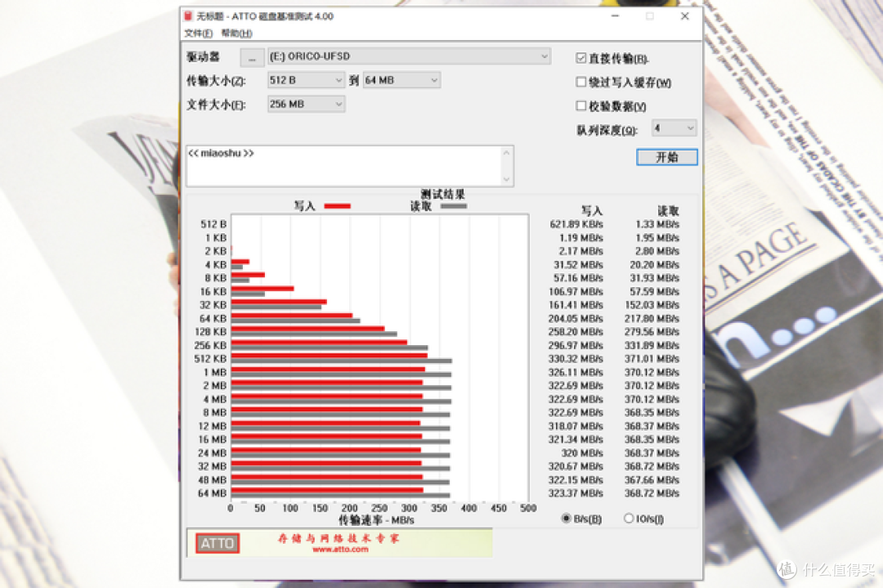Click the 12 MB row label in chart
Viewport: 883px width, 588px height.
tap(213, 426)
